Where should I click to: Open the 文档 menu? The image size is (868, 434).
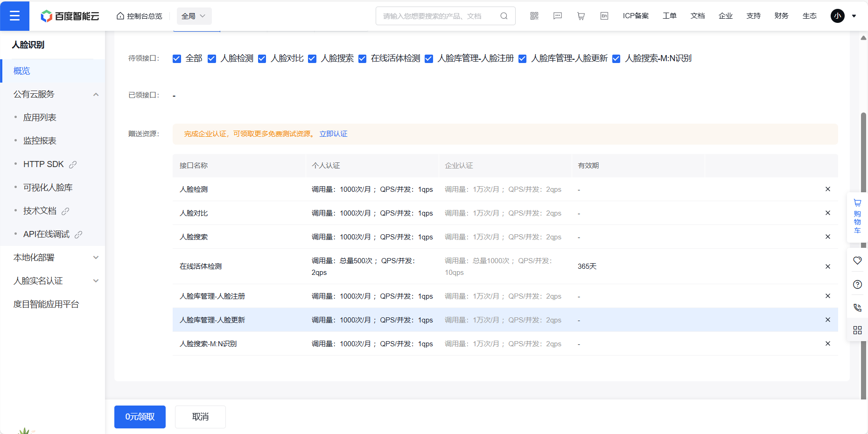(x=698, y=16)
